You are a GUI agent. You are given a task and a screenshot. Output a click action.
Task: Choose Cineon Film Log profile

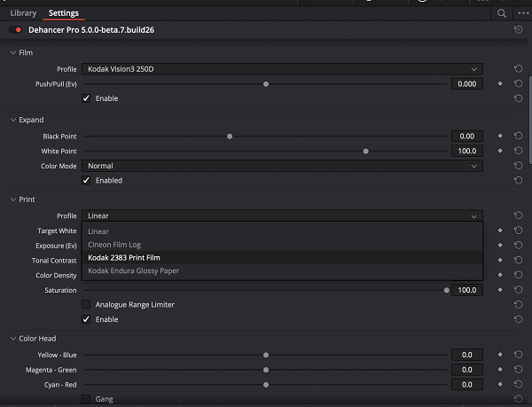(x=282, y=245)
